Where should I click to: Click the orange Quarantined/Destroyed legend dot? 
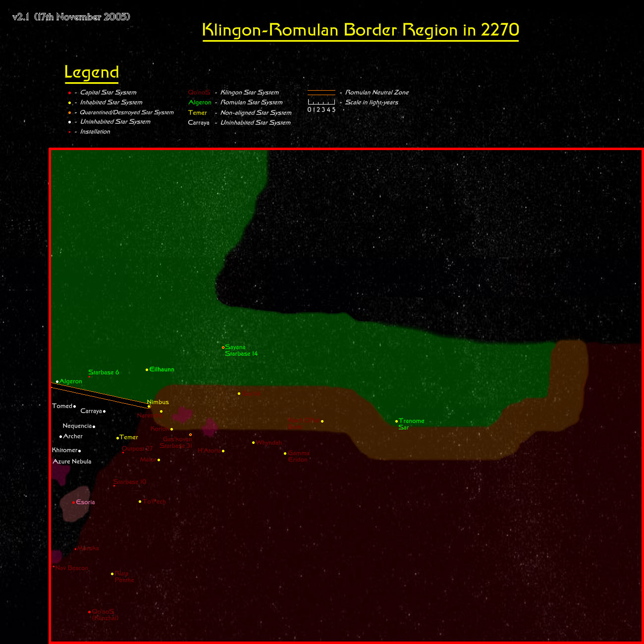pyautogui.click(x=70, y=113)
